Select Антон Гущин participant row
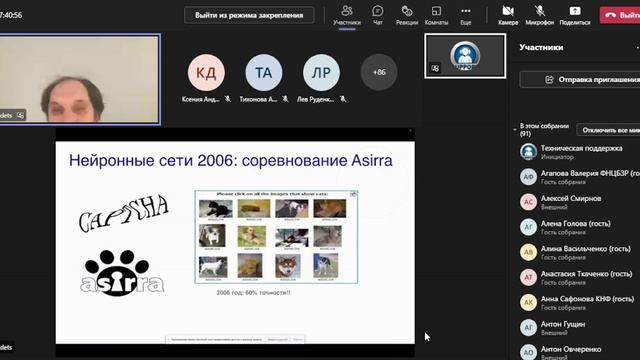640x360 pixels. coord(580,328)
